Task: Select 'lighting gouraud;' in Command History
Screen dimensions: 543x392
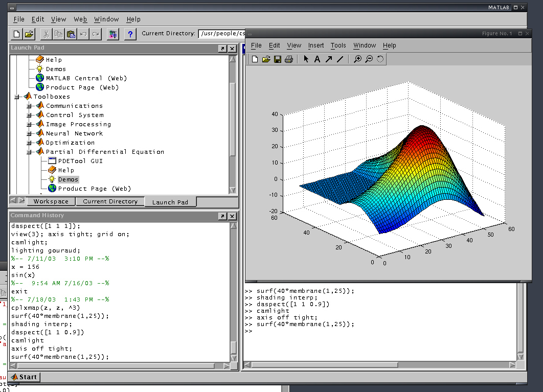Action: pyautogui.click(x=46, y=250)
